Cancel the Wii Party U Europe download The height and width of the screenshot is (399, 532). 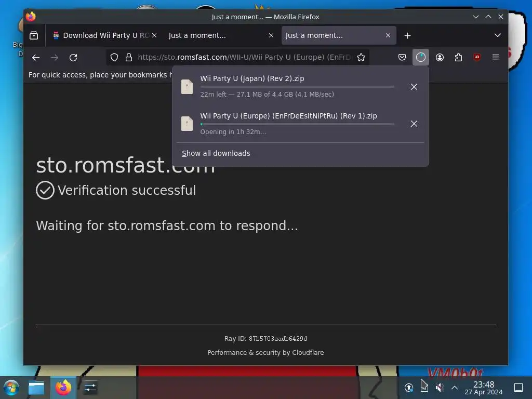pyautogui.click(x=414, y=124)
